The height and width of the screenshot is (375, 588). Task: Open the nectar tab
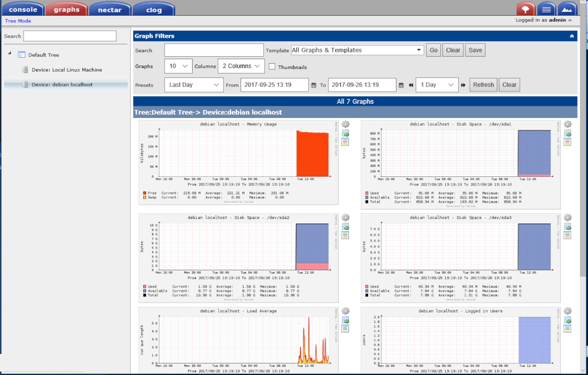click(x=110, y=9)
